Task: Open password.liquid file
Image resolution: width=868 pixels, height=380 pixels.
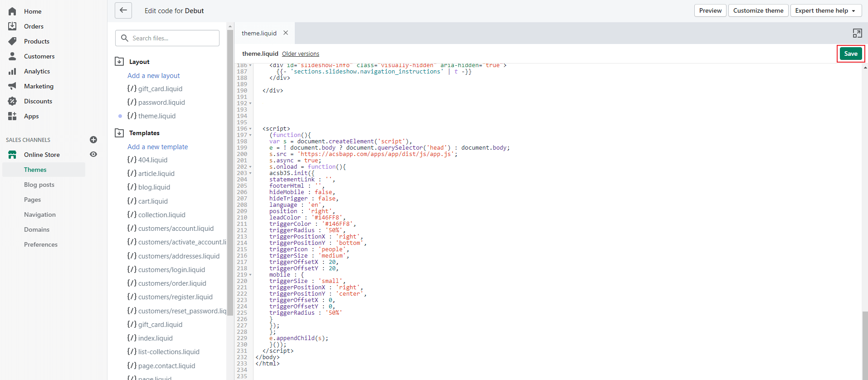Action: coord(156,102)
